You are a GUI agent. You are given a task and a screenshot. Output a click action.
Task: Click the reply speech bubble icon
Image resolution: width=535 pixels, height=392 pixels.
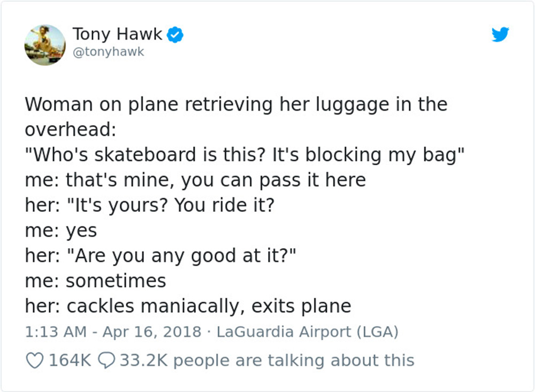click(106, 360)
